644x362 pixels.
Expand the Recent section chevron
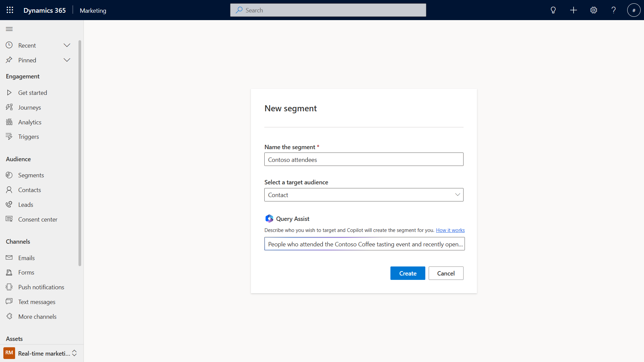[x=67, y=45]
